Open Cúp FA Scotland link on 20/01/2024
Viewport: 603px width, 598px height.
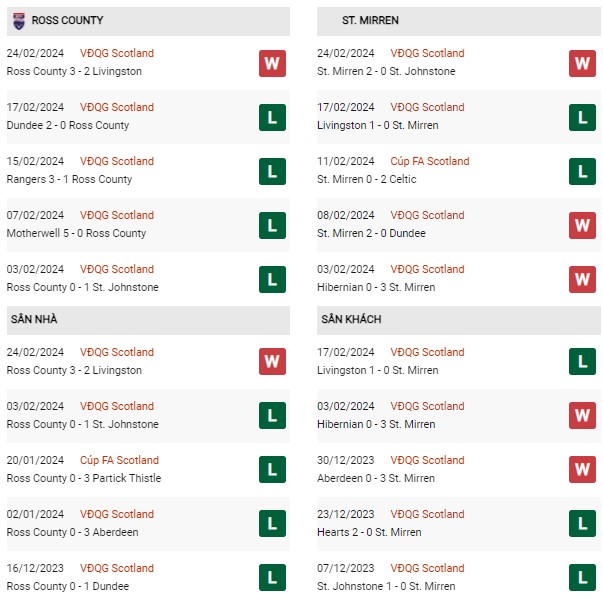[x=119, y=460]
